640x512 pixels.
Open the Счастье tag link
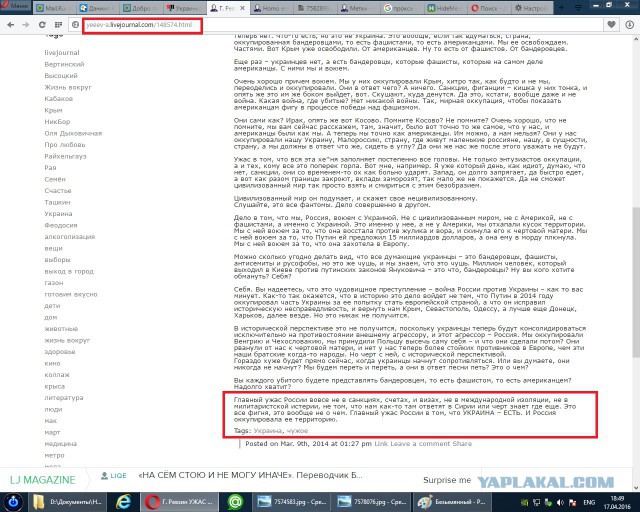[x=58, y=191]
